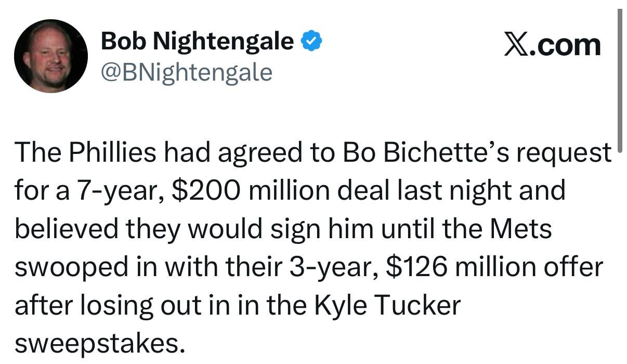Screen dimensions: 627x364
Task: Click the checkmark icon after Bob Nightengale
Action: [312, 40]
